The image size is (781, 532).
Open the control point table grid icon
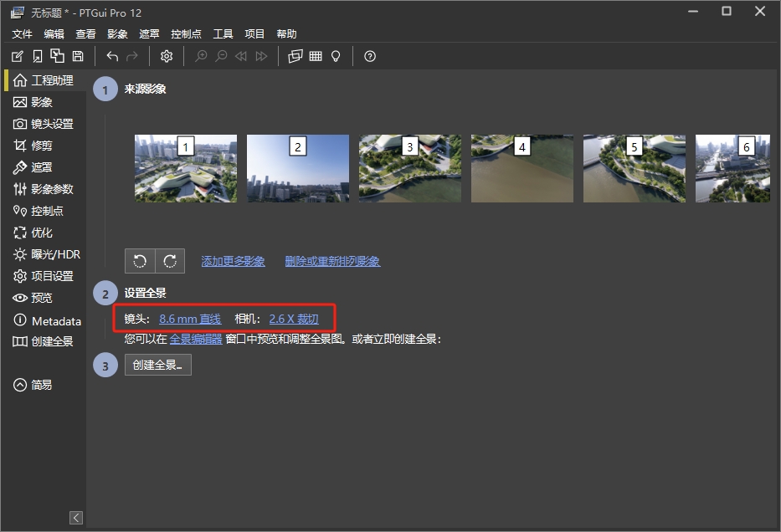pos(316,56)
